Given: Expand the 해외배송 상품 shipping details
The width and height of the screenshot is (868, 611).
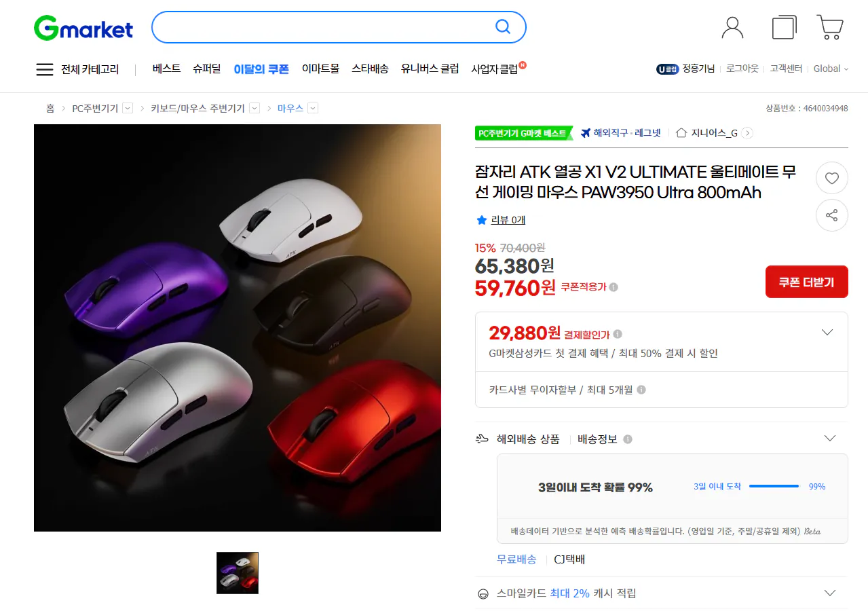Looking at the screenshot, I should click(829, 439).
